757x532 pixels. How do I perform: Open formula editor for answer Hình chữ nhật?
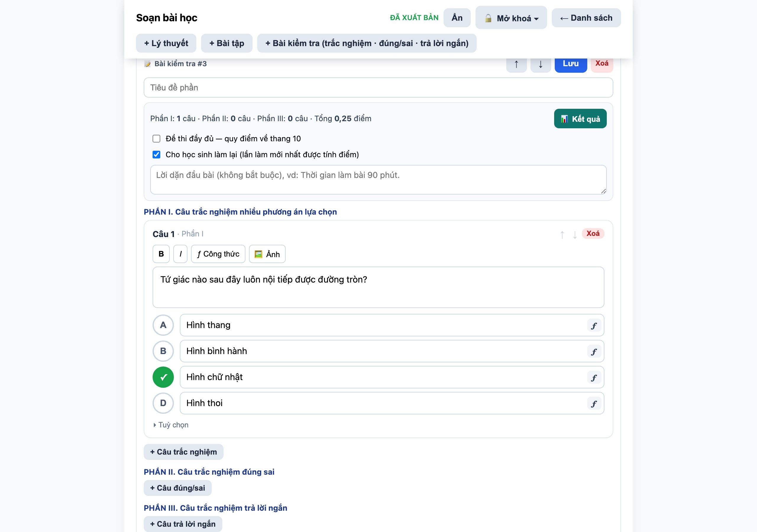[x=594, y=378]
